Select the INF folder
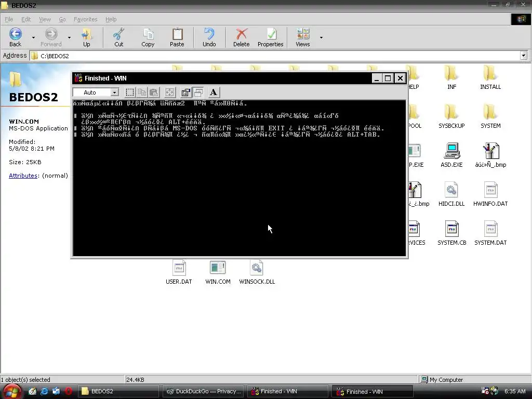 451,77
